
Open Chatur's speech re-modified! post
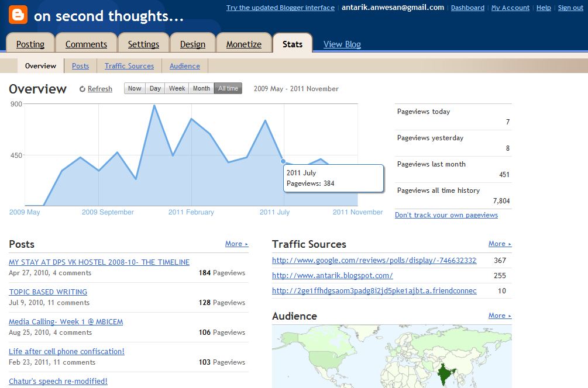click(58, 381)
